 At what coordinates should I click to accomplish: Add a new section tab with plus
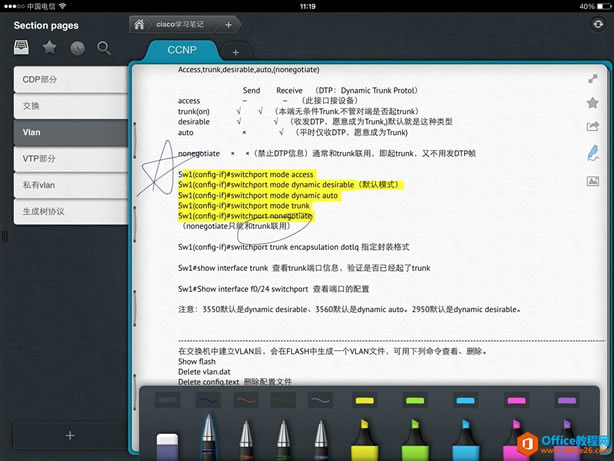(x=235, y=52)
